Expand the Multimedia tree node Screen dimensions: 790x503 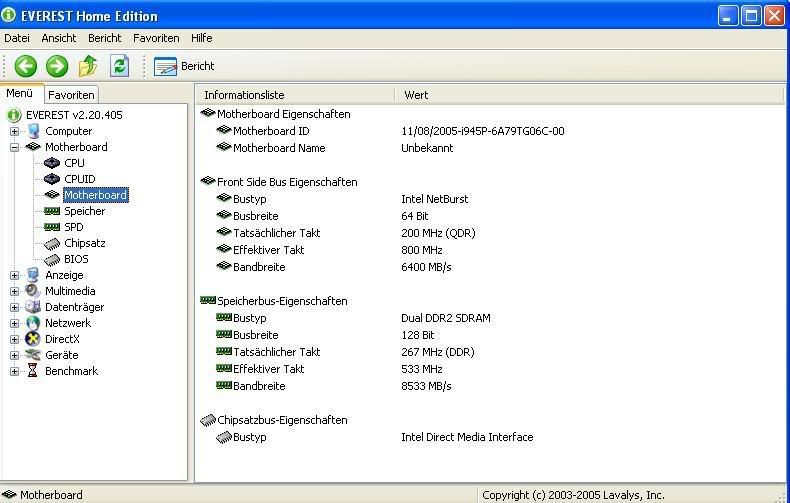click(x=14, y=292)
